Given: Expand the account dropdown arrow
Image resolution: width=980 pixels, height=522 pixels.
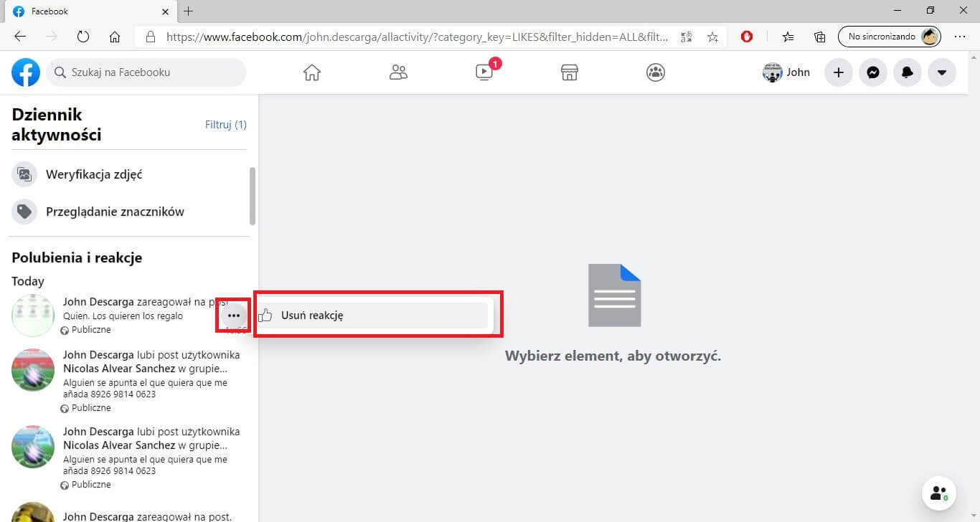Looking at the screenshot, I should point(942,72).
